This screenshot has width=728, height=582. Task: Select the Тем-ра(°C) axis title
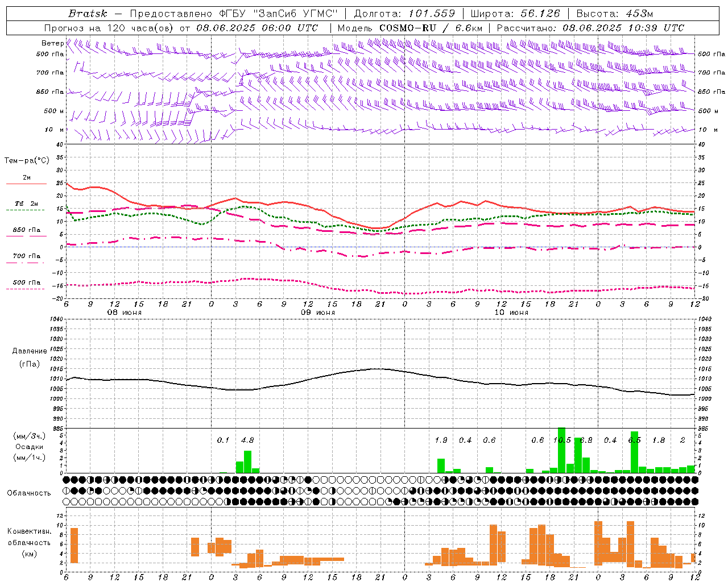(x=27, y=161)
